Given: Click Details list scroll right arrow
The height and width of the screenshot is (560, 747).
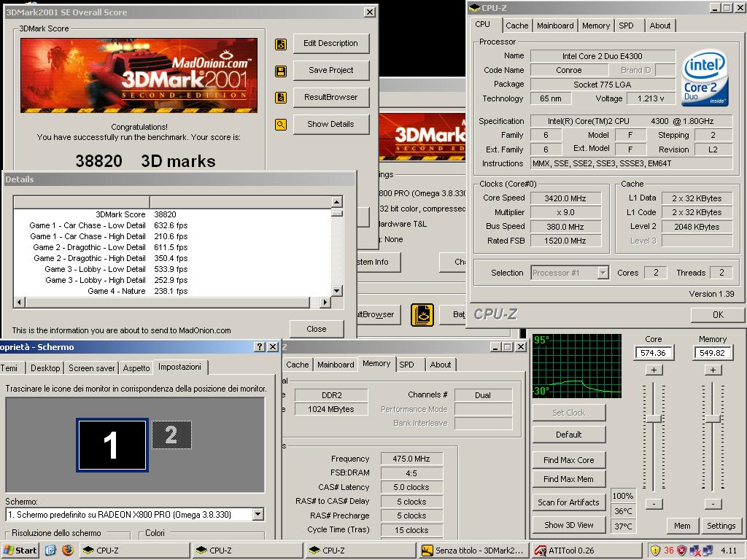Looking at the screenshot, I should [325, 302].
